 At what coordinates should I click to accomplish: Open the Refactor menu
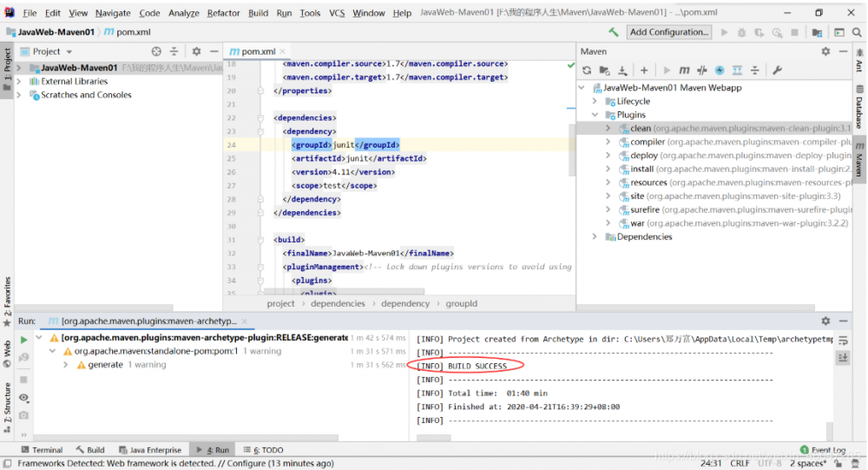click(x=223, y=13)
